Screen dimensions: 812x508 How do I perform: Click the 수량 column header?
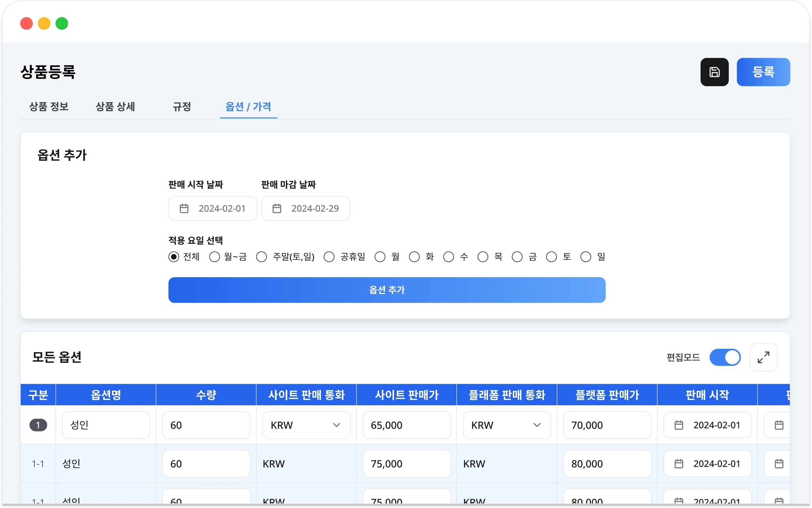(206, 395)
